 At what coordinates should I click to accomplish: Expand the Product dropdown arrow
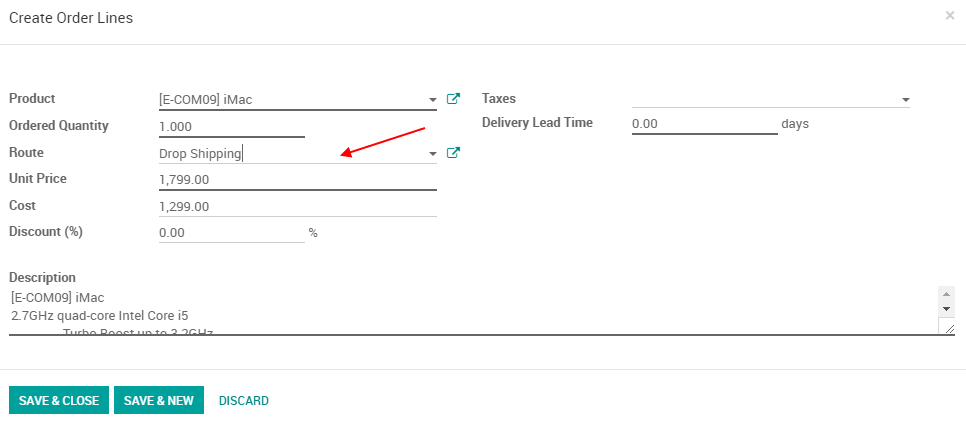click(432, 100)
